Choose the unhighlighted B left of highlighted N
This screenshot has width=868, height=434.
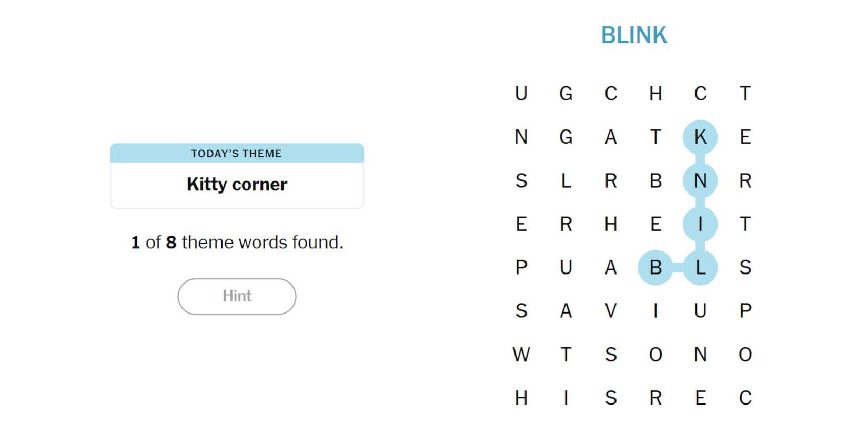[x=655, y=180]
